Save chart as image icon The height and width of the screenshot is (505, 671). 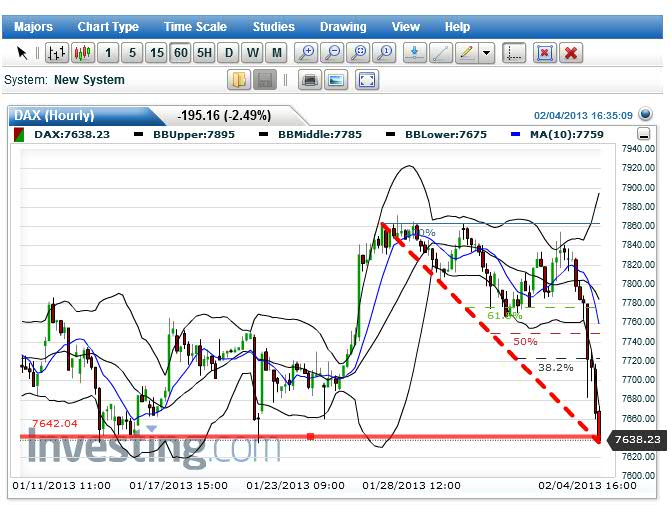point(336,80)
